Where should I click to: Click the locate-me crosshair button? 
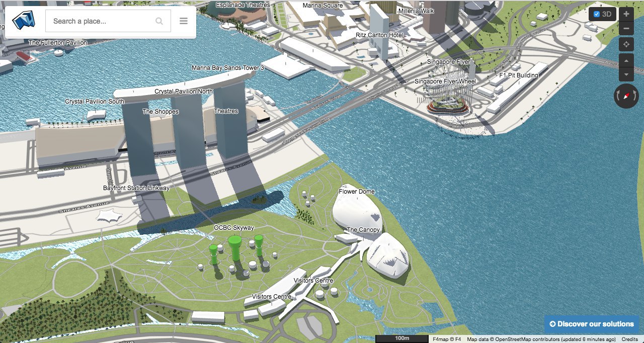pyautogui.click(x=626, y=44)
